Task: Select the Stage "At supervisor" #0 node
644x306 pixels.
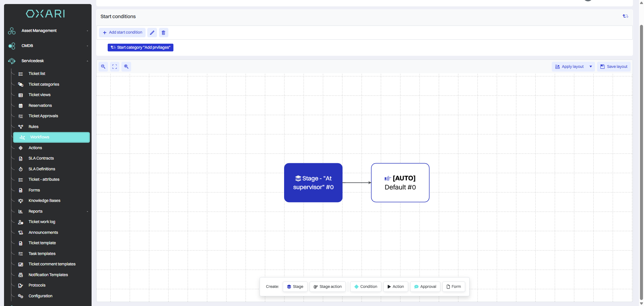Action: point(313,183)
